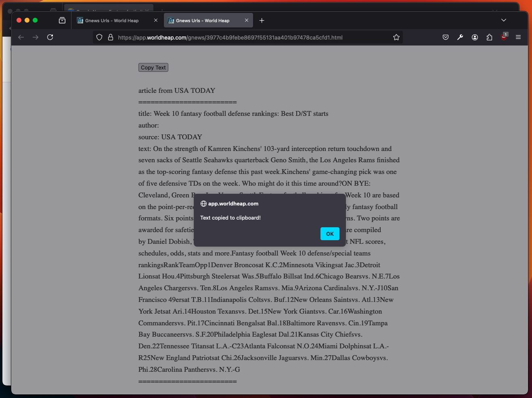Screen dimensions: 532x398
Task: Open the uBlock Origin extension icon
Action: (504, 37)
